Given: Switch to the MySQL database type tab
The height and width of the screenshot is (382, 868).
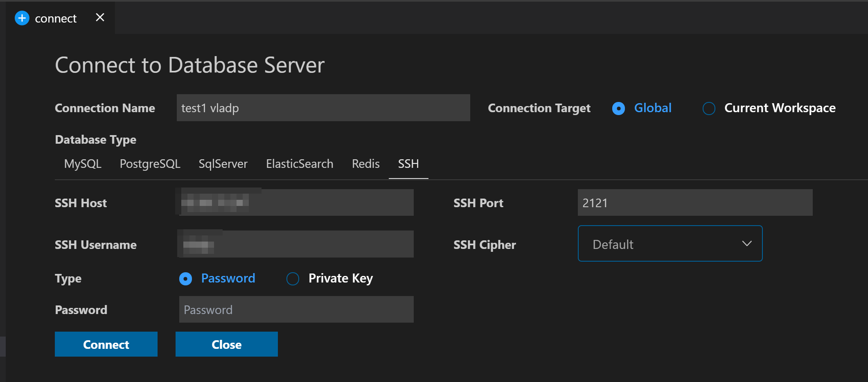Looking at the screenshot, I should 82,164.
